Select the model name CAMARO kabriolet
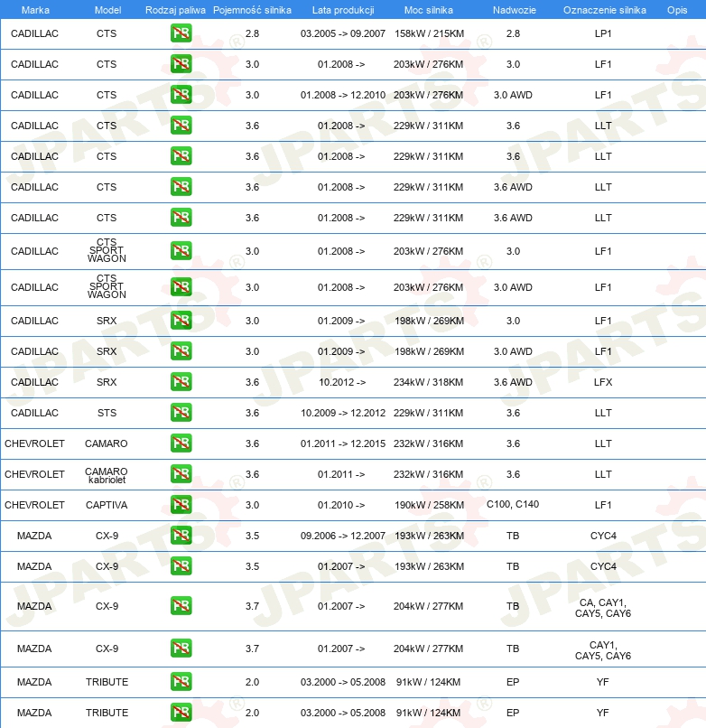The image size is (706, 728). pos(107,475)
